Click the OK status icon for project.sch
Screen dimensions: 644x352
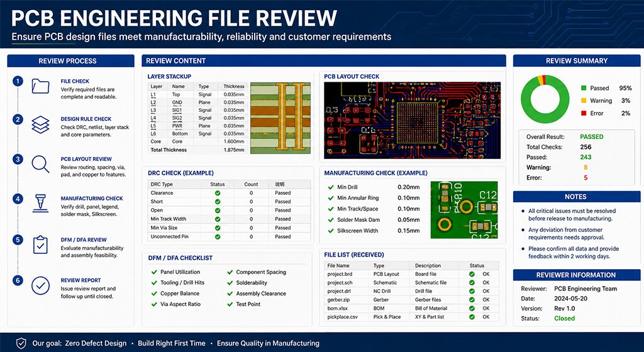point(472,283)
